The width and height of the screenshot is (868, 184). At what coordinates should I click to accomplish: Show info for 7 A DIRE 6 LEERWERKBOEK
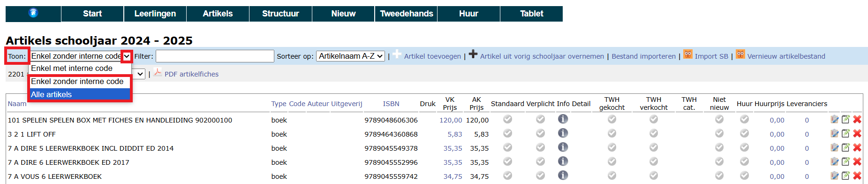pos(563,161)
